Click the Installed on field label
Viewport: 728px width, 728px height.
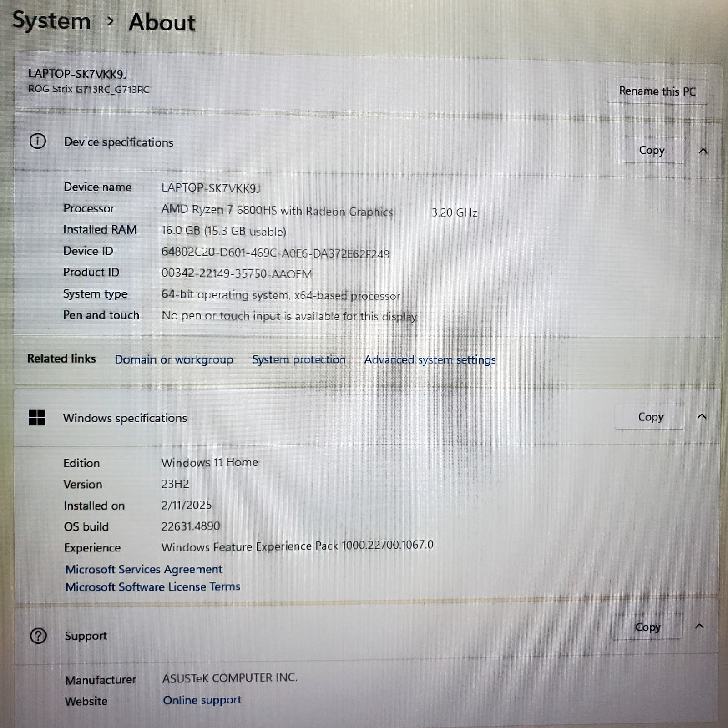click(x=94, y=506)
